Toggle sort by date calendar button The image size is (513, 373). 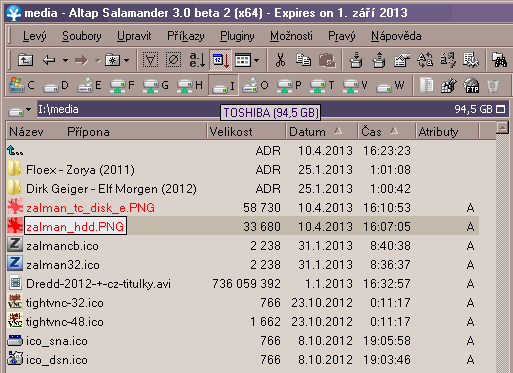220,60
